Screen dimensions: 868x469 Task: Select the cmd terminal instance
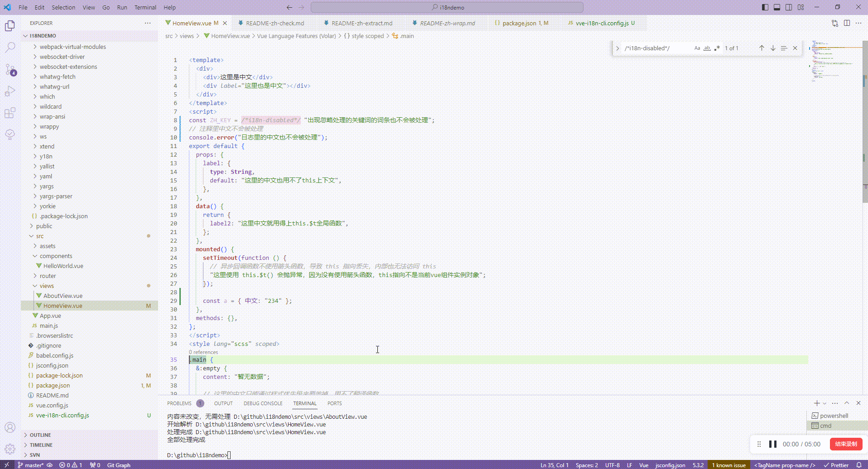(836, 426)
